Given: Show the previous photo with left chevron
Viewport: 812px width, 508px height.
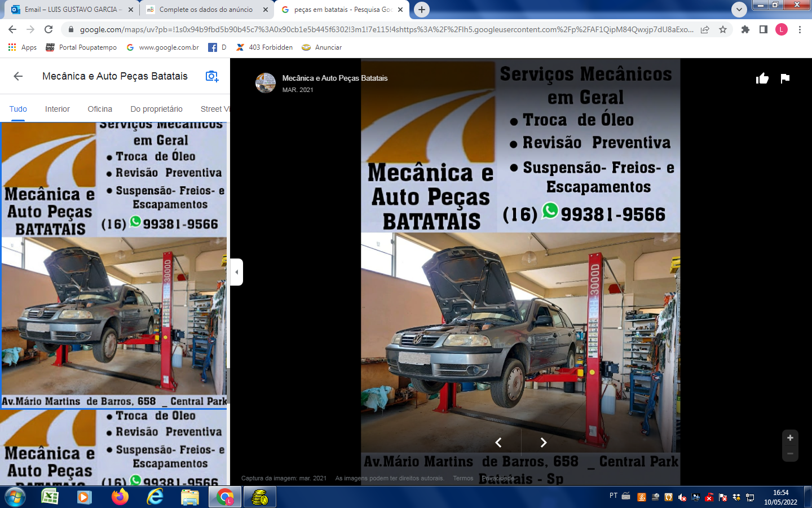Looking at the screenshot, I should tap(498, 443).
